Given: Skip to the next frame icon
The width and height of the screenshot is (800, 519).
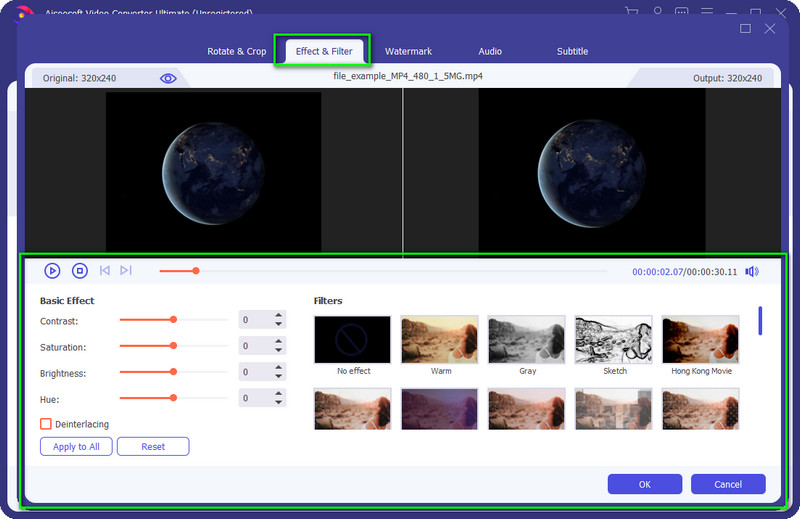Looking at the screenshot, I should 126,271.
